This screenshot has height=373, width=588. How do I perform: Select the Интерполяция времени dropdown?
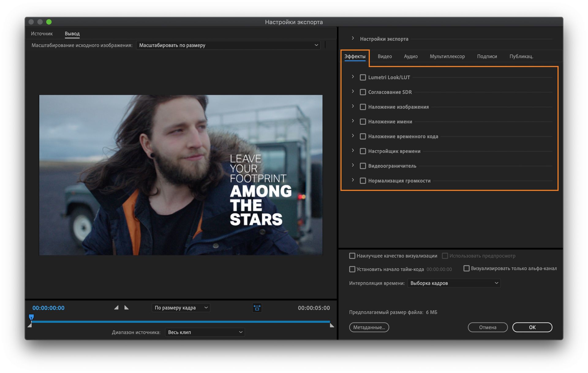tap(452, 283)
